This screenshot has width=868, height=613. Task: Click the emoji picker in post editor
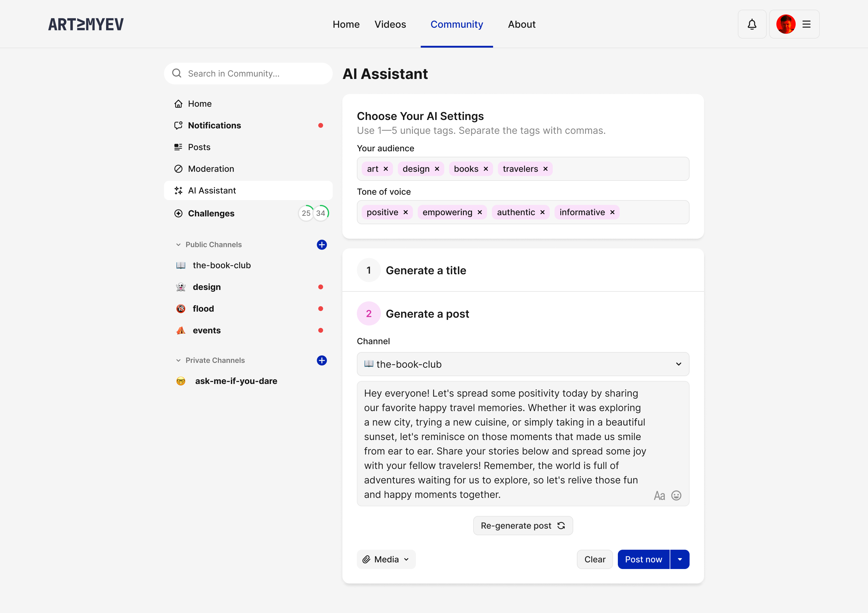point(676,495)
